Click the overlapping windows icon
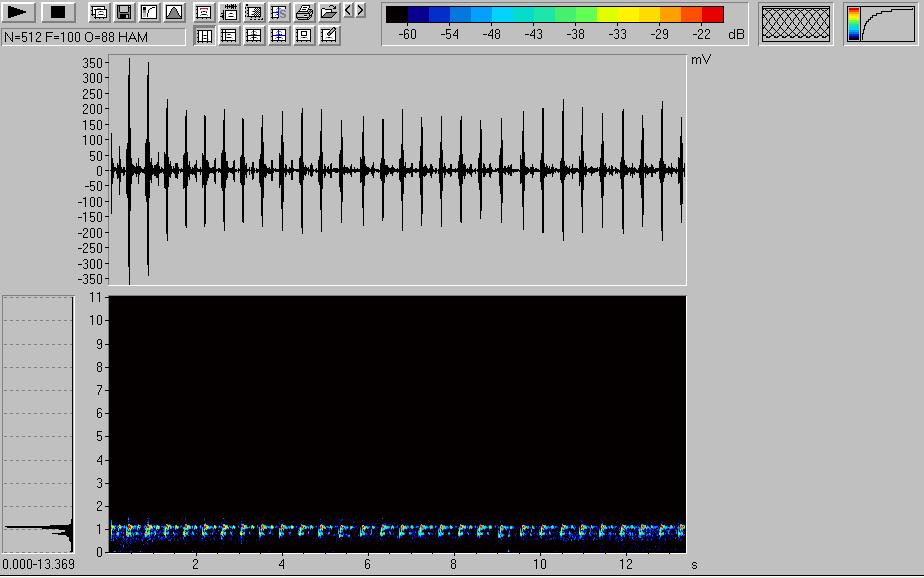Image resolution: width=924 pixels, height=578 pixels. 99,12
